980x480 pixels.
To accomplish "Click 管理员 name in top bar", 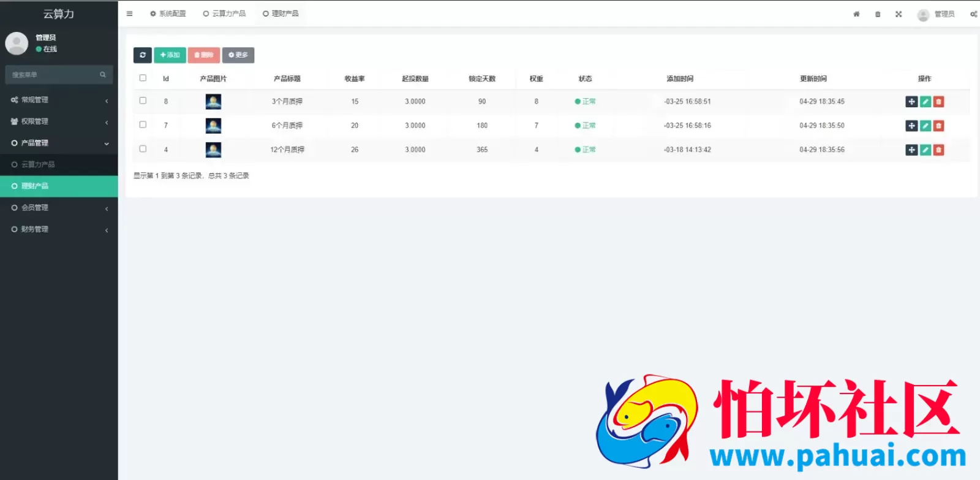I will click(x=944, y=14).
